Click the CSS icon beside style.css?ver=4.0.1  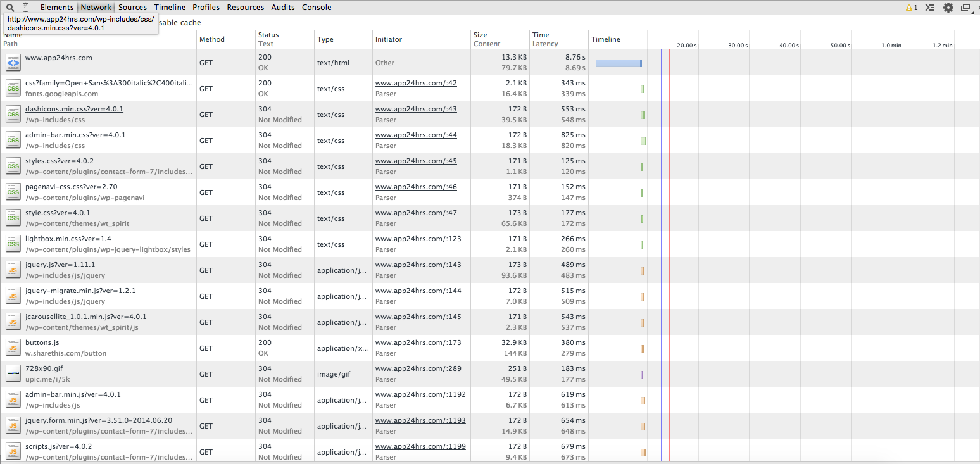pyautogui.click(x=13, y=218)
